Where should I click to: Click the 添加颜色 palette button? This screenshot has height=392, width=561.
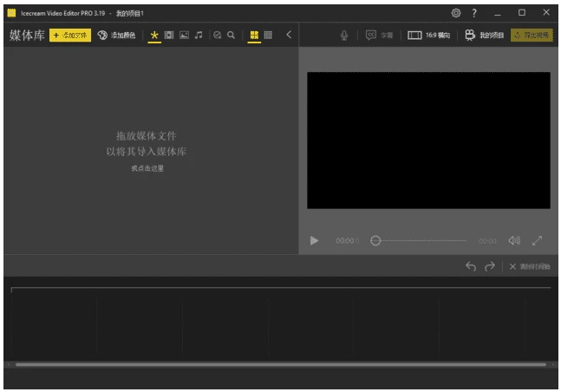coord(116,36)
